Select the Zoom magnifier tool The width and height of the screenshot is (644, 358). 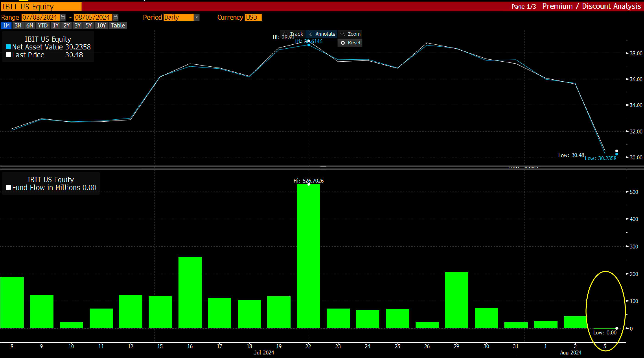click(350, 34)
